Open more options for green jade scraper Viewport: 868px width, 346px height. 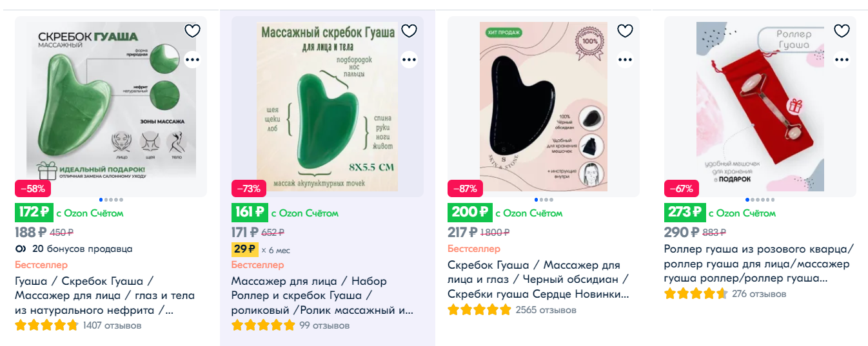(193, 60)
